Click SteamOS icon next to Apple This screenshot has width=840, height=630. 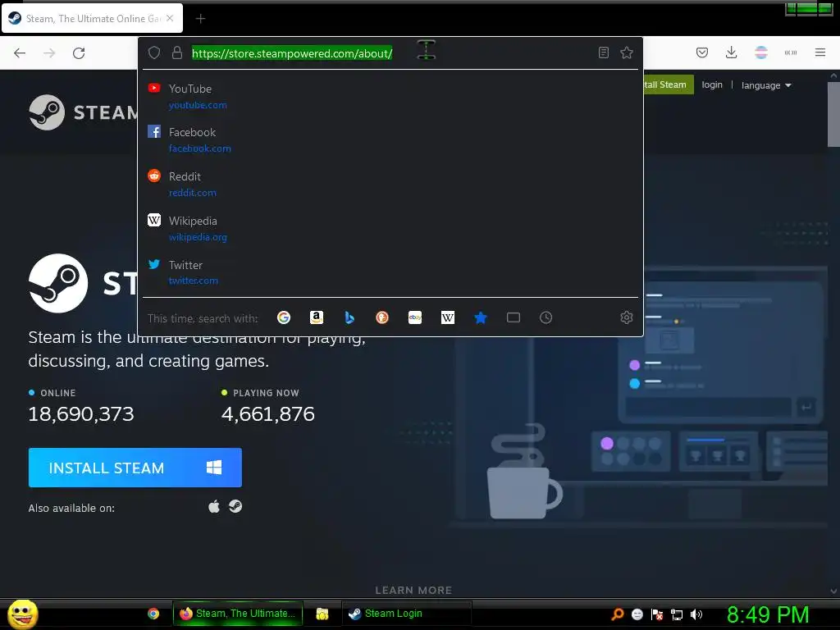coord(235,506)
